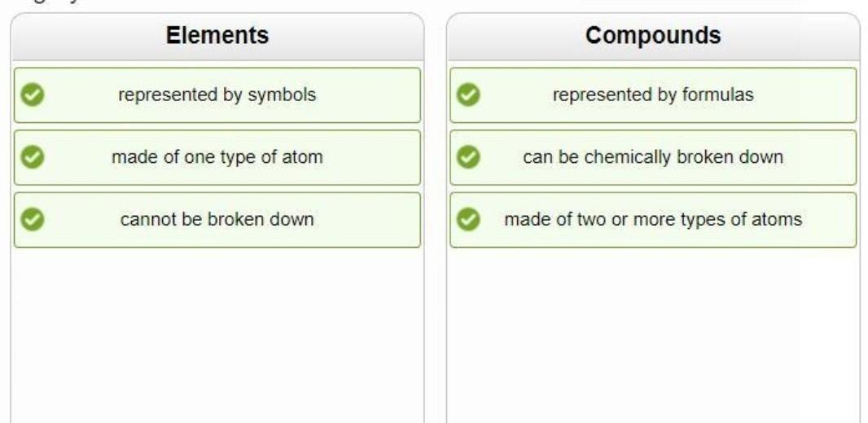Click the checkmark by 'made of two or more types of atoms'
868x423 pixels.
coord(467,219)
